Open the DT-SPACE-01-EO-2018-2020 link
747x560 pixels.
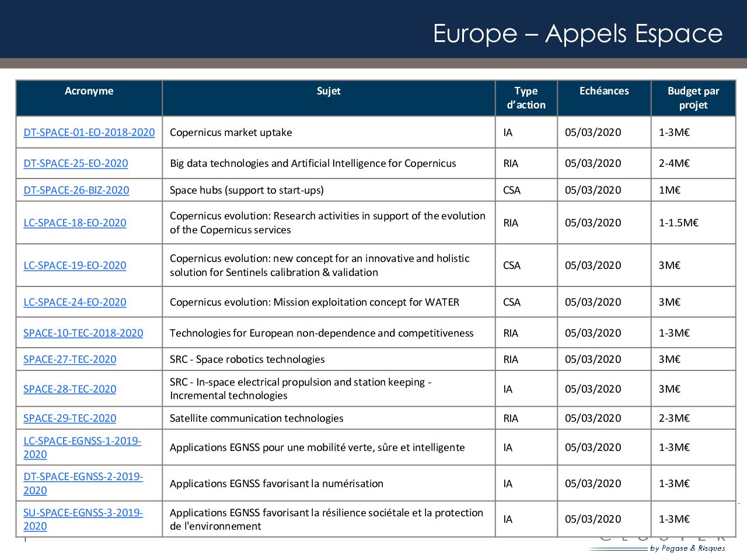pyautogui.click(x=89, y=132)
